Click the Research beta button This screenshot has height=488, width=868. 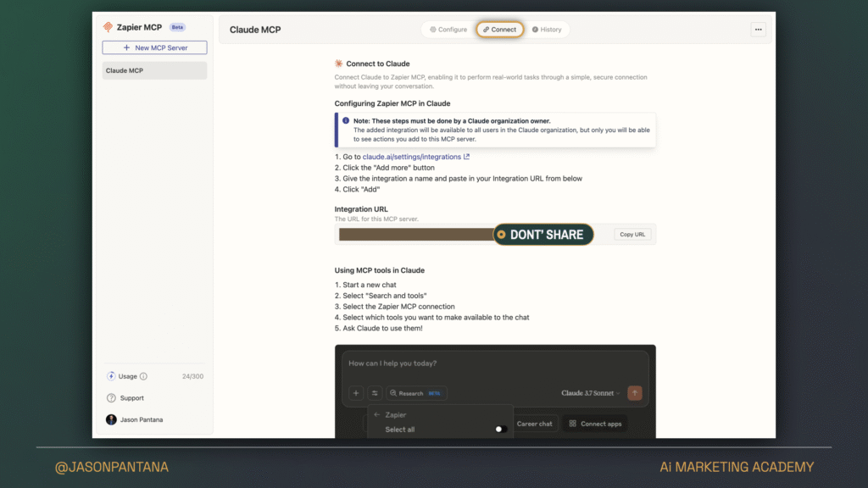tap(416, 393)
